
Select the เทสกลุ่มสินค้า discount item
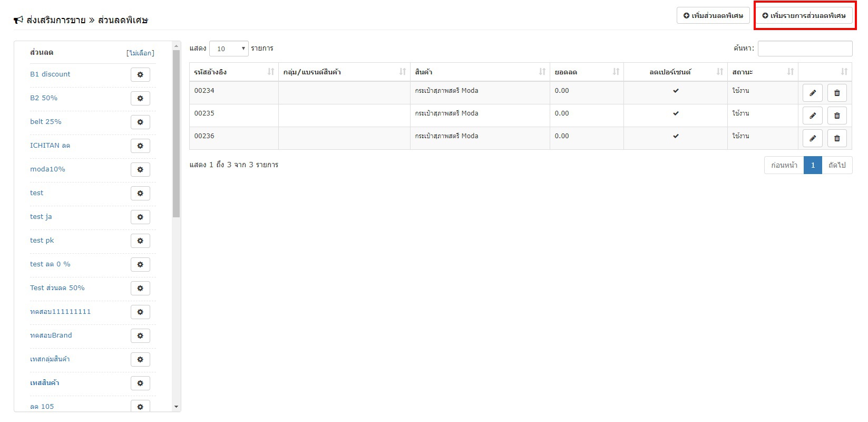pos(50,359)
